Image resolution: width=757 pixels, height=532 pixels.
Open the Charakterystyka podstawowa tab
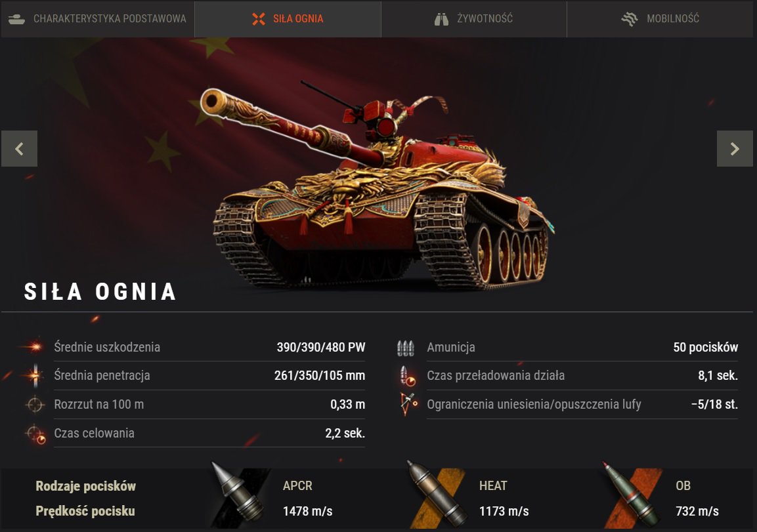click(x=98, y=19)
